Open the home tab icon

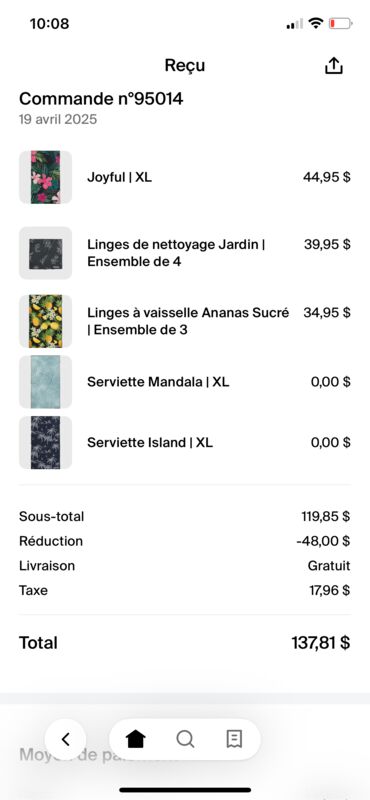(136, 739)
